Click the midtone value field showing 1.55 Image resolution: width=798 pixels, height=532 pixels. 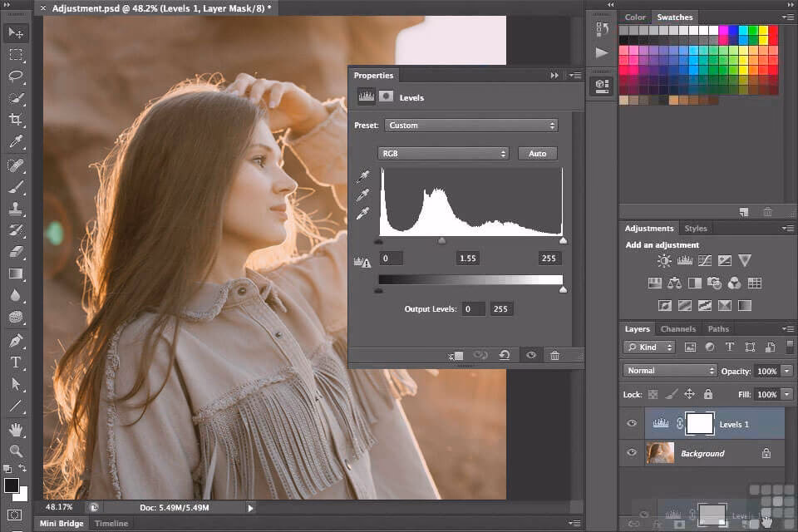(468, 259)
